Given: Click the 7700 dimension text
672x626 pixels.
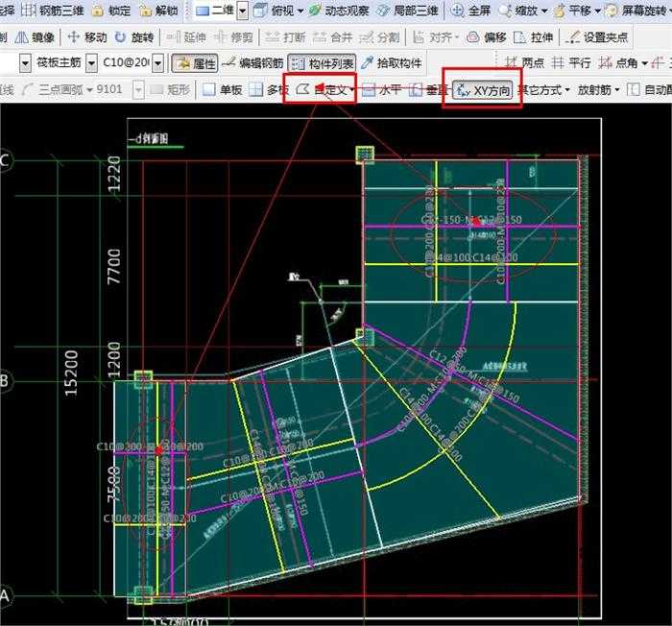Looking at the screenshot, I should [114, 265].
